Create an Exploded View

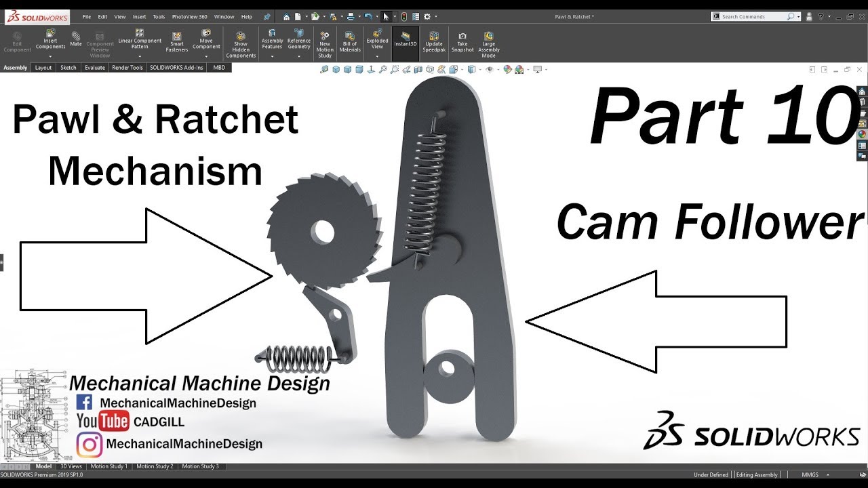coord(377,39)
